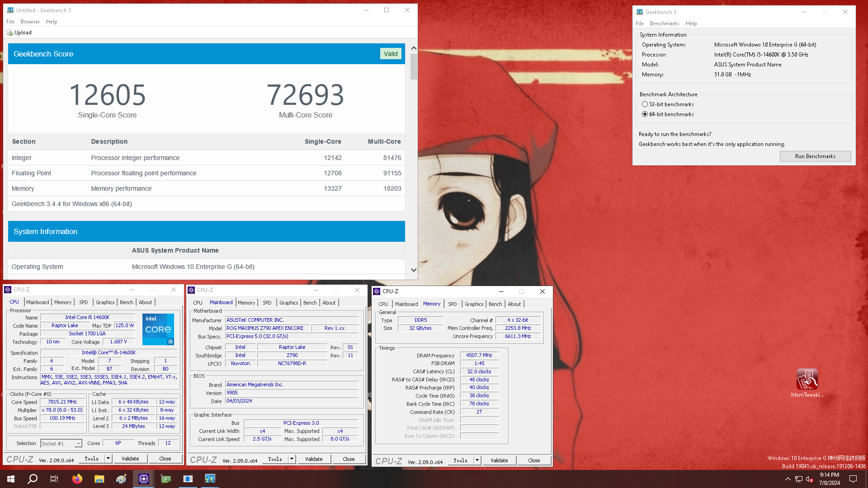Click scroll-down arrow in Geekbench results
This screenshot has width=868, height=488.
(x=414, y=270)
